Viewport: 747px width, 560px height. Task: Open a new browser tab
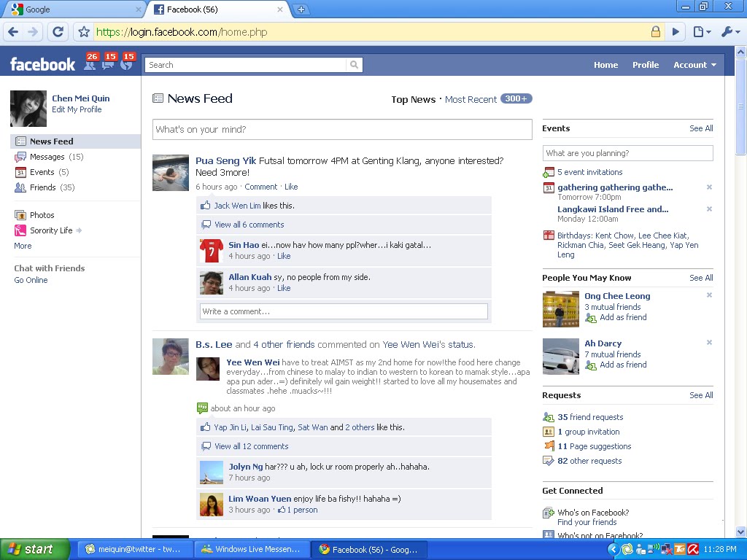point(301,9)
